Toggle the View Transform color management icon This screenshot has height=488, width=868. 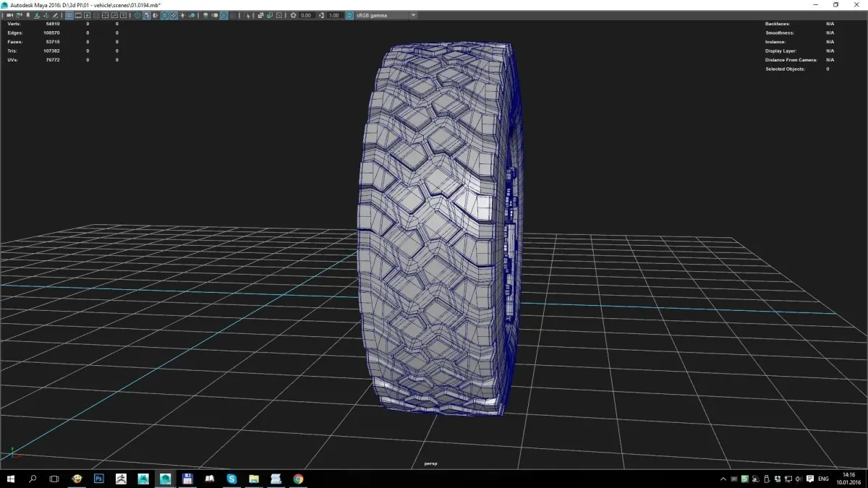[x=349, y=15]
